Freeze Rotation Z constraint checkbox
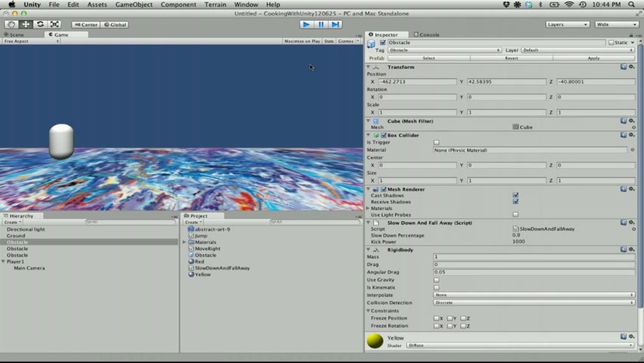Screen dimensions: 644x363 click(463, 326)
